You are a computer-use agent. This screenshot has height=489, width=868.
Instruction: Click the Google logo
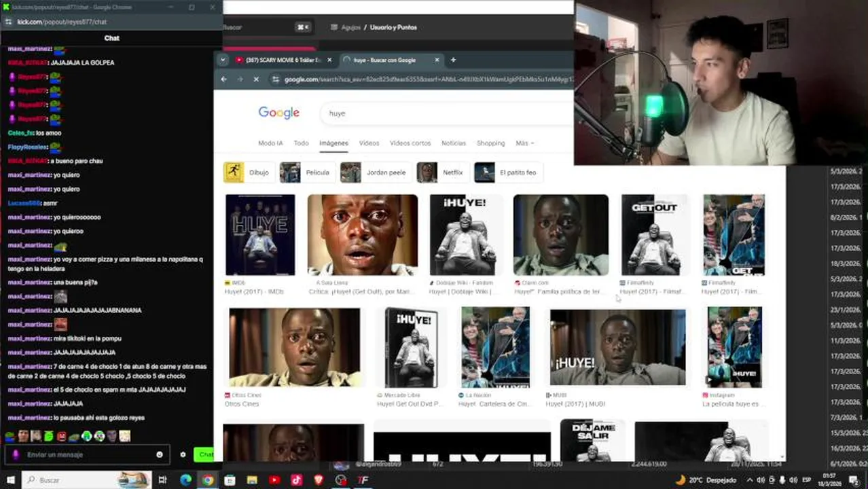(278, 113)
